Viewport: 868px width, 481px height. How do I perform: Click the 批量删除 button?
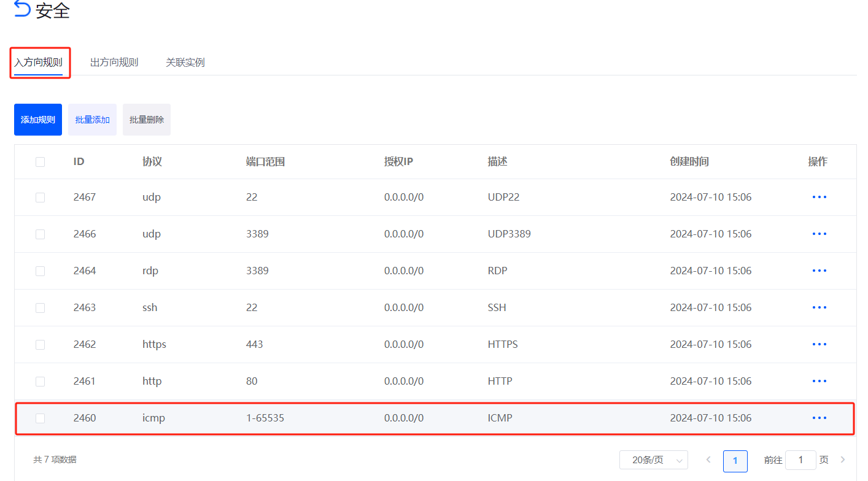pos(147,120)
